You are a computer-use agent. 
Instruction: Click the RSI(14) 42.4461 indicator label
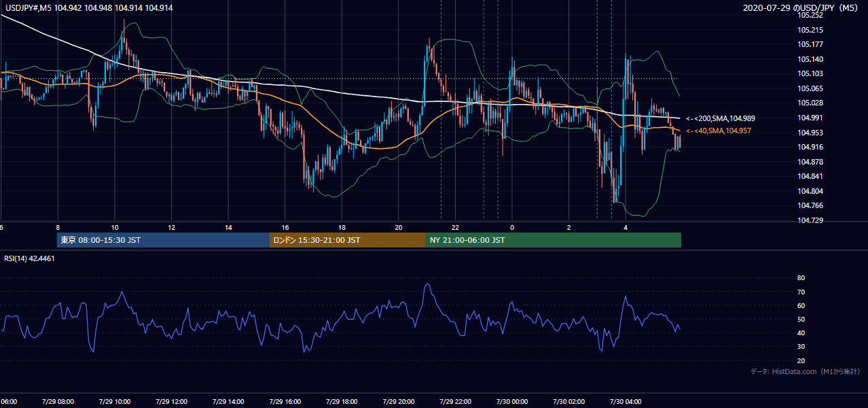tap(30, 258)
